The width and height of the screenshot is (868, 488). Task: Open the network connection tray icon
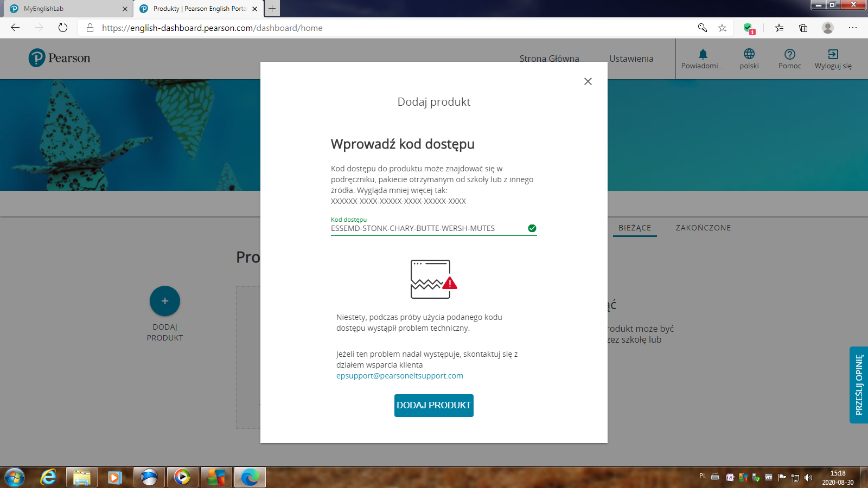pos(795,478)
